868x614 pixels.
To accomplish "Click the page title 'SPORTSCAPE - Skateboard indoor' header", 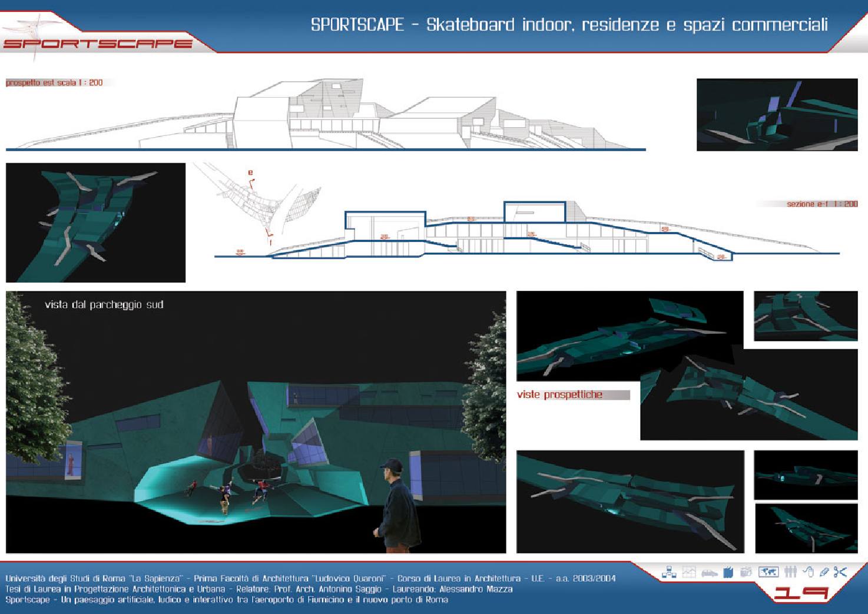I will click(569, 25).
